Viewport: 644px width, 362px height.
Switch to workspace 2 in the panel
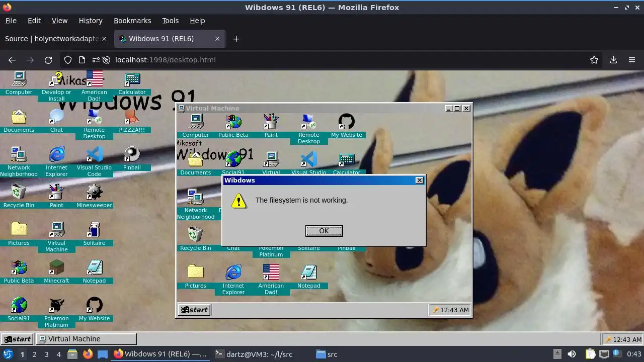tap(34, 354)
